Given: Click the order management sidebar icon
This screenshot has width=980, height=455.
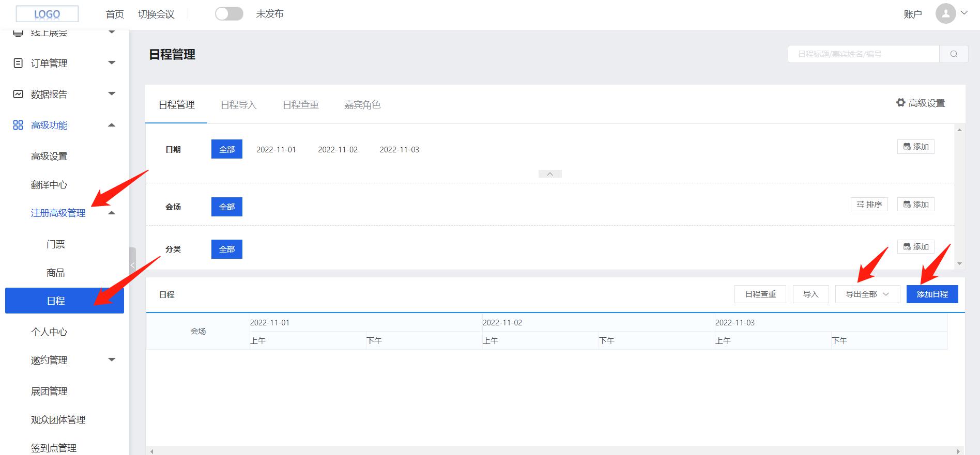Looking at the screenshot, I should (x=18, y=63).
